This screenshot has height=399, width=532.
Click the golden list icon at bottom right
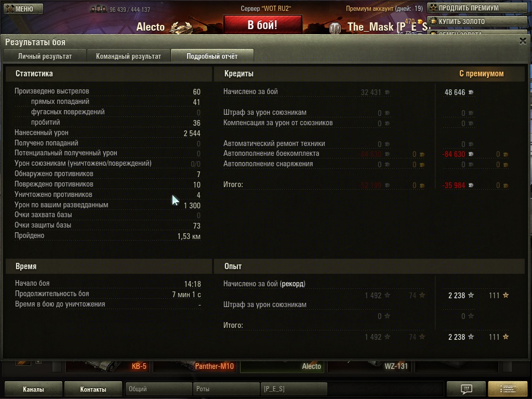point(508,389)
